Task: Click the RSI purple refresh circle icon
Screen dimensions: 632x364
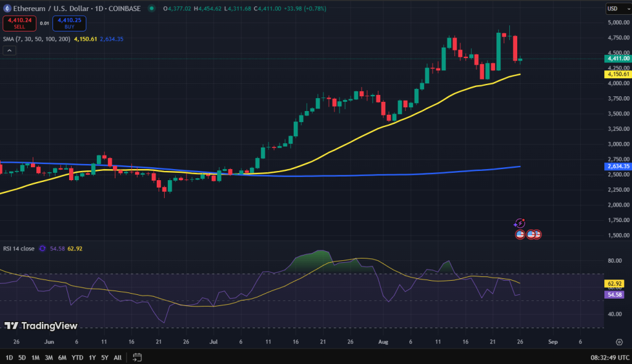Action: click(43, 249)
